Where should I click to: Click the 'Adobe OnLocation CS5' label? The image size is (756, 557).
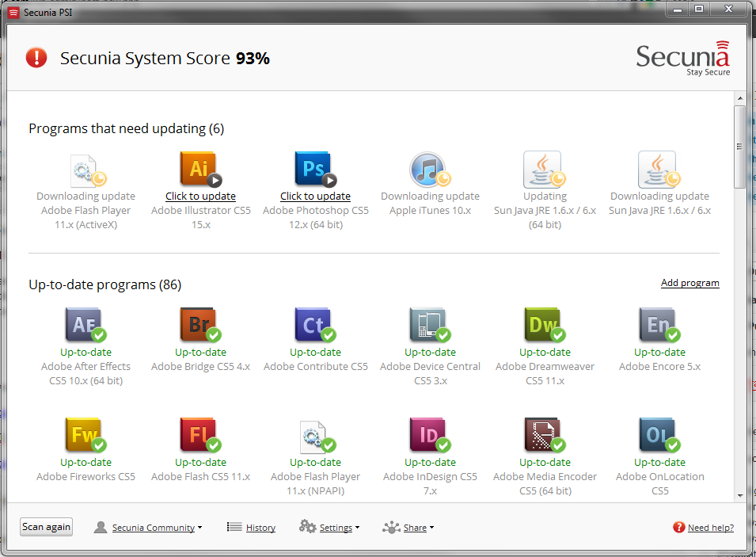coord(659,483)
